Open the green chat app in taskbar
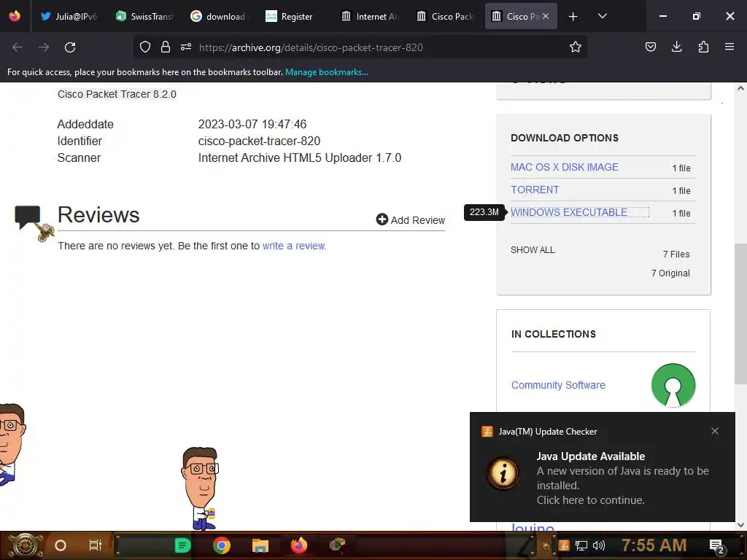The height and width of the screenshot is (560, 747). pos(182,545)
